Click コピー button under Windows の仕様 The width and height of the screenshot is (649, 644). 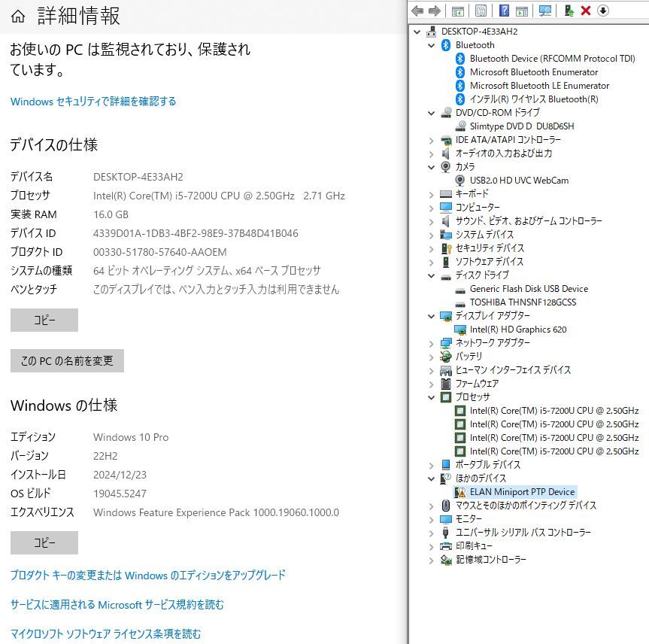coord(44,543)
